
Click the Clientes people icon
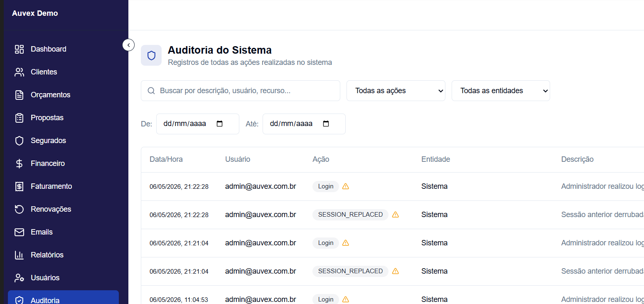click(19, 72)
